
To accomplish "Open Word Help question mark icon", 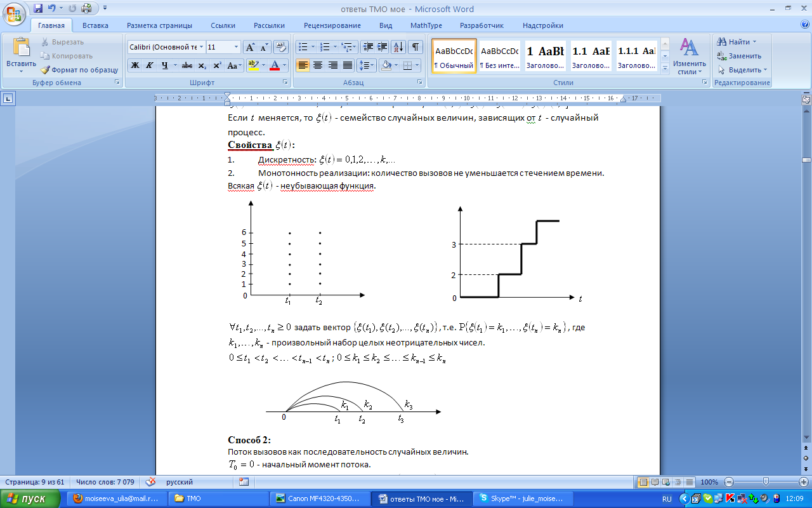I will pyautogui.click(x=805, y=25).
